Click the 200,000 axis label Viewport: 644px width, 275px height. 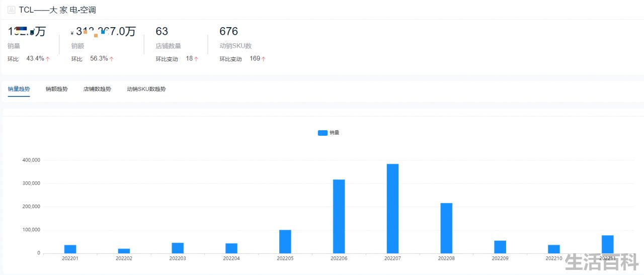tap(31, 207)
